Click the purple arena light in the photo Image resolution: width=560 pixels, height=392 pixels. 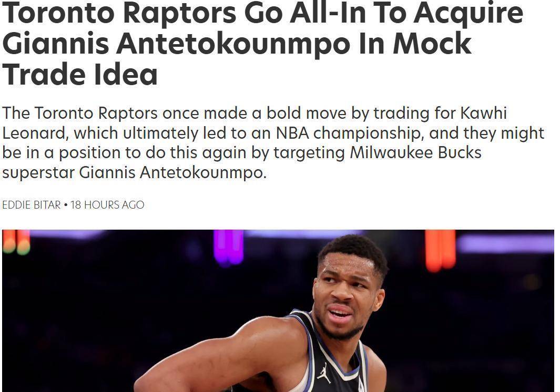click(229, 247)
